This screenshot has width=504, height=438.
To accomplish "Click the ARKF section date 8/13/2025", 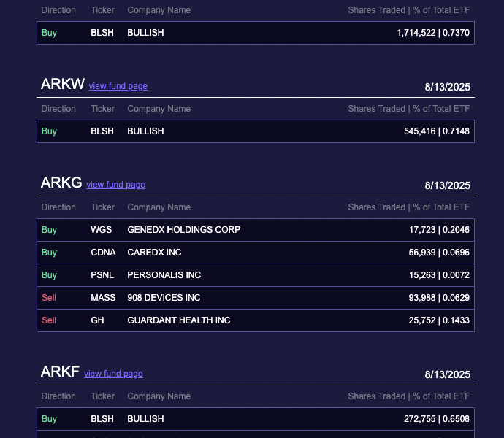I will [x=448, y=374].
